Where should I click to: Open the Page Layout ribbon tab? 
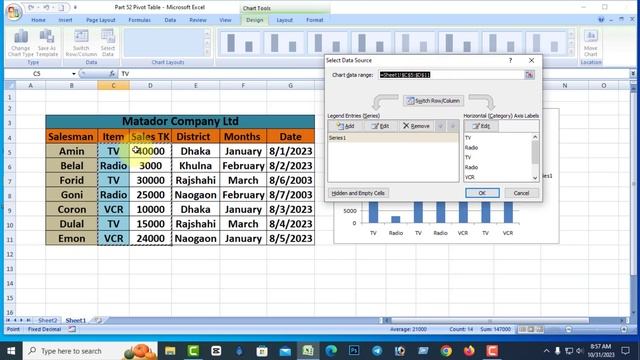[x=100, y=20]
